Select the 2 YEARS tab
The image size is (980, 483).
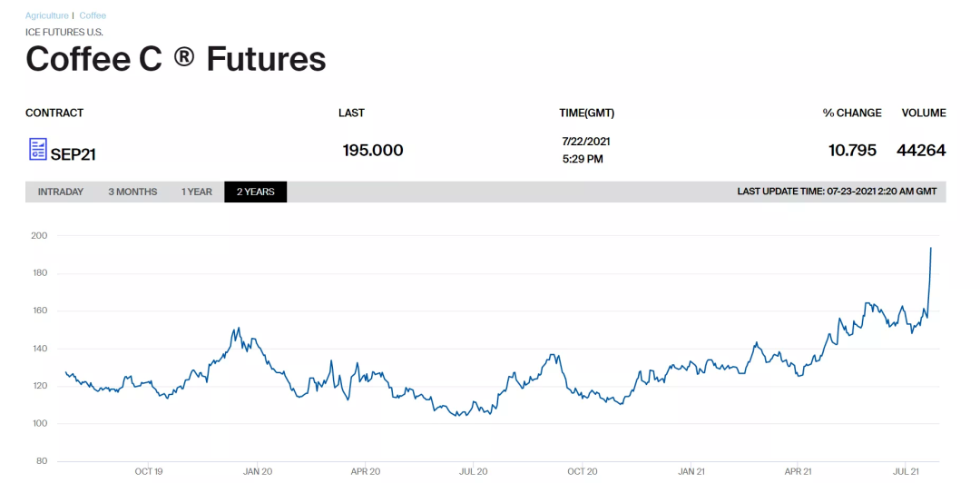pos(256,192)
